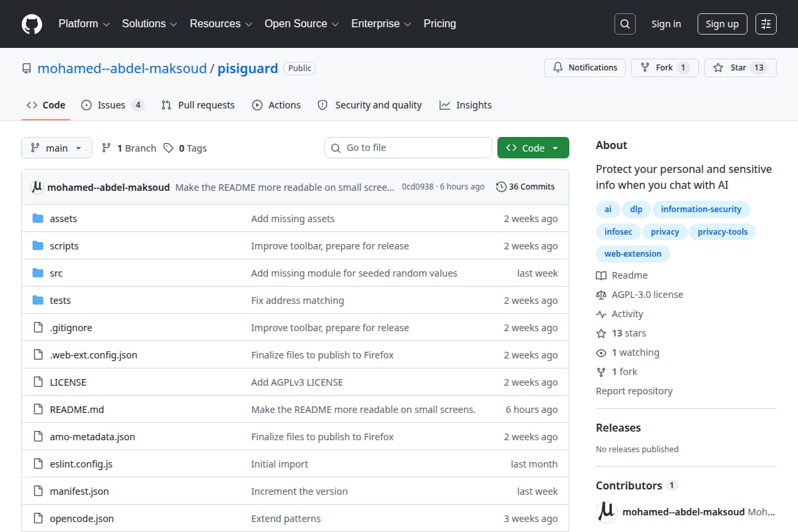The image size is (798, 532).
Task: Open the mohamed--abdel-maksoud owner link in title
Action: 122,68
